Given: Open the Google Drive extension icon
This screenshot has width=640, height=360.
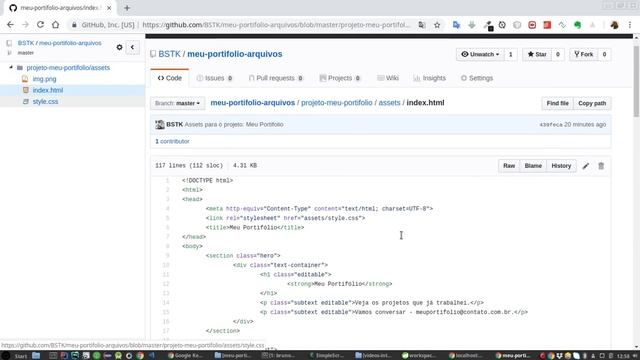Looking at the screenshot, I should pos(593,25).
